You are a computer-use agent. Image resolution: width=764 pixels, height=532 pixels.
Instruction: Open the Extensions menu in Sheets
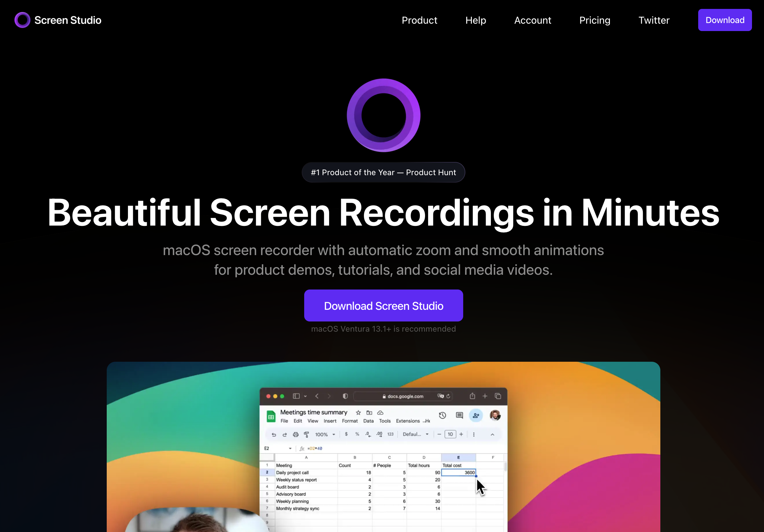(x=408, y=421)
